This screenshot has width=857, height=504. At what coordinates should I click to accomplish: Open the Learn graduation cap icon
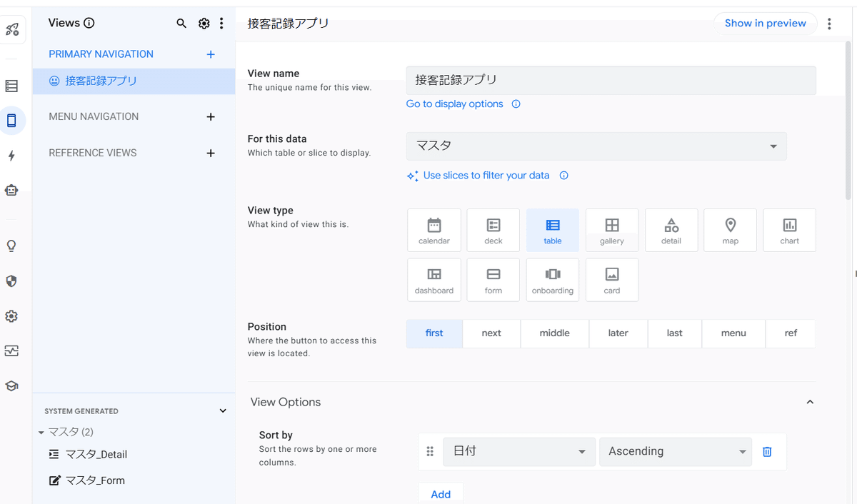click(11, 386)
